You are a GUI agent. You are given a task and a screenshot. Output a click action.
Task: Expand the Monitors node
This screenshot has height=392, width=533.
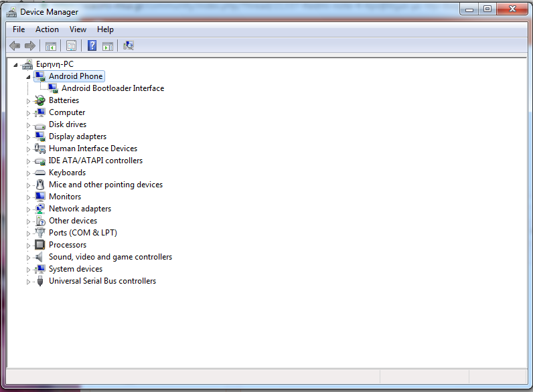click(x=28, y=198)
